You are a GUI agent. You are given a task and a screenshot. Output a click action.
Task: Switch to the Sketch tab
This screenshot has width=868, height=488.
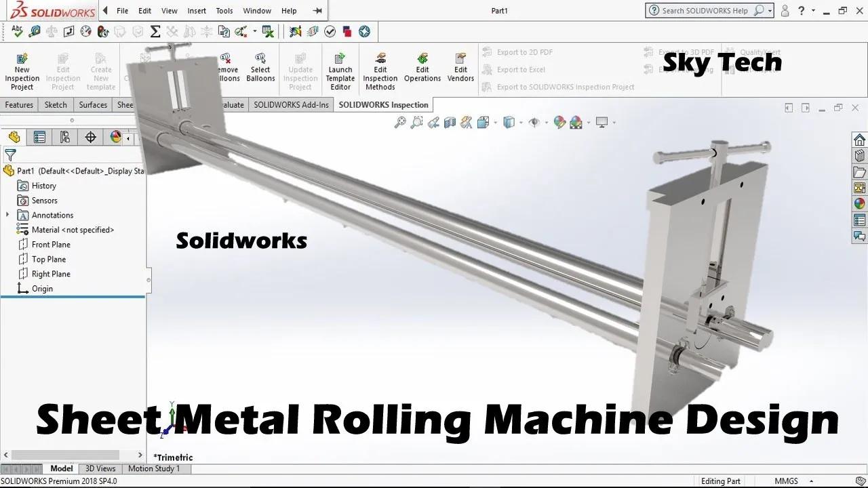click(56, 105)
